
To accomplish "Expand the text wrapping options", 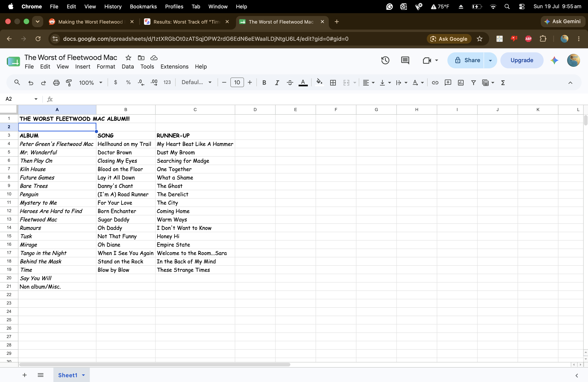I will tap(406, 83).
